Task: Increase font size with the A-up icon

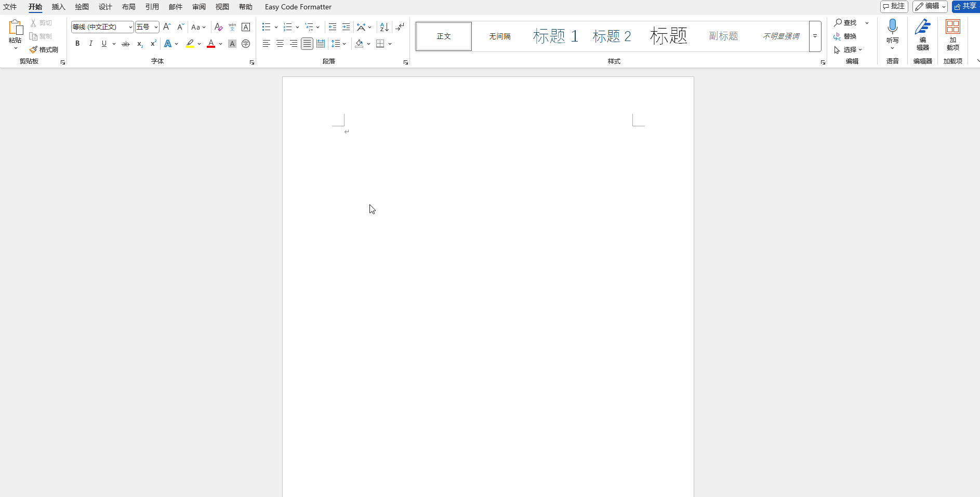Action: 167,27
